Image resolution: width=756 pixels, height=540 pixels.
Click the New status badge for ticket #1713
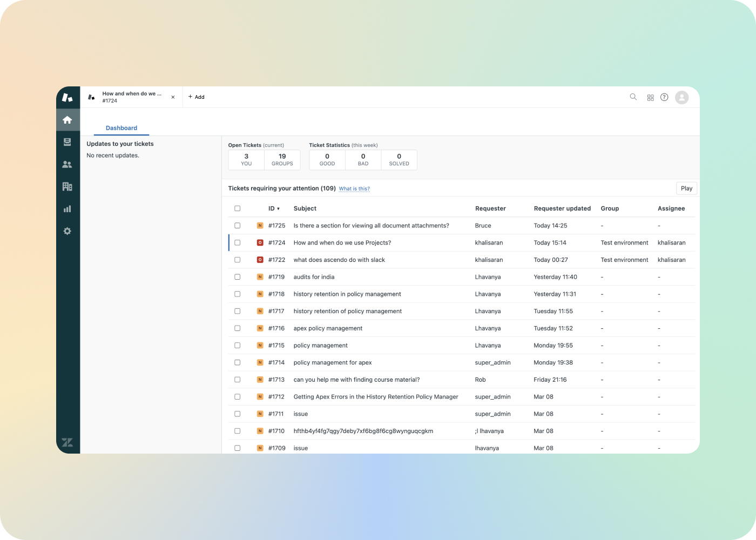260,380
